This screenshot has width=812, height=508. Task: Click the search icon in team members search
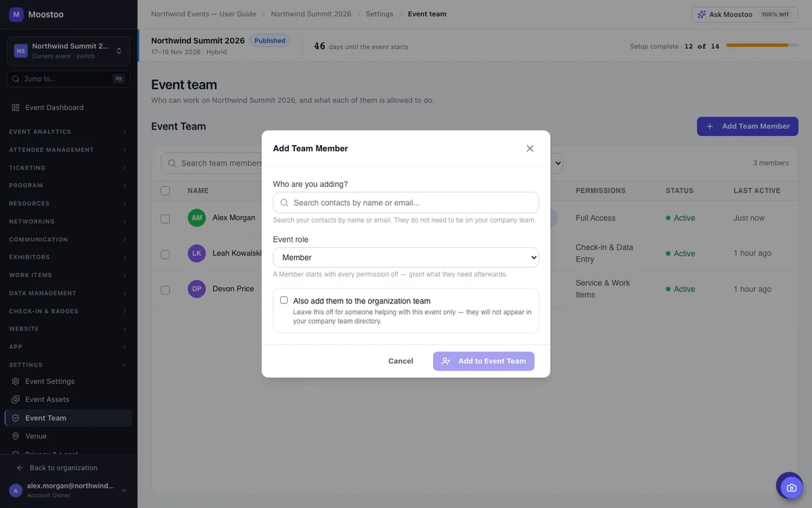click(172, 163)
